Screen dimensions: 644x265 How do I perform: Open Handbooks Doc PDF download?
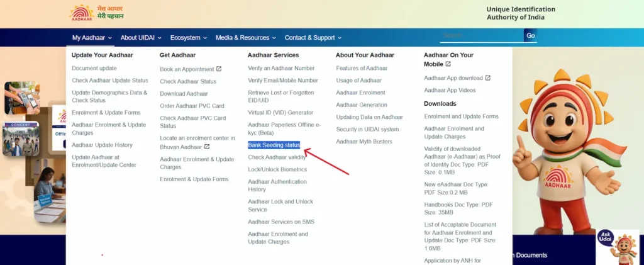[x=458, y=209]
